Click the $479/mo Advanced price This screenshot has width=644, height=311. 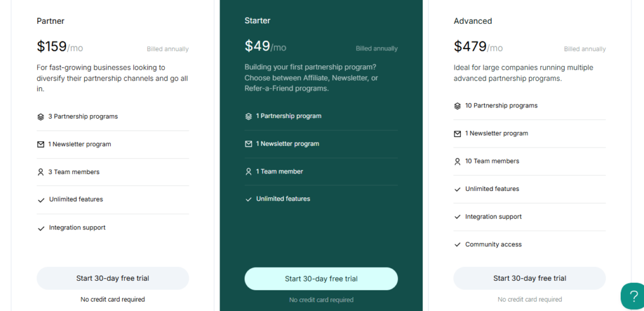478,47
